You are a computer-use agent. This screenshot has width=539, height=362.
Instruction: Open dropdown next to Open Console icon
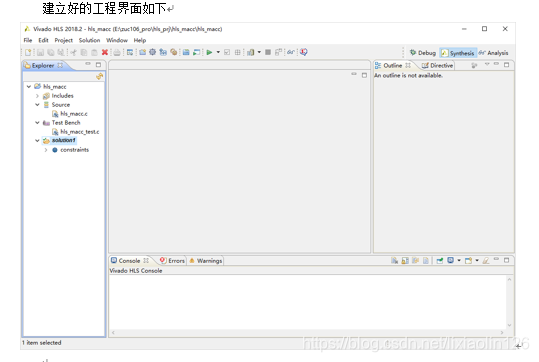(477, 261)
